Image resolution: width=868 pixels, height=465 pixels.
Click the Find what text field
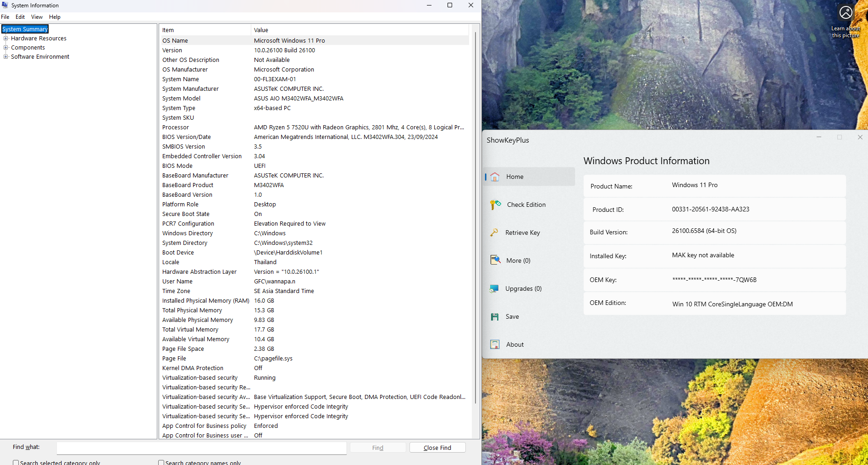tap(201, 448)
